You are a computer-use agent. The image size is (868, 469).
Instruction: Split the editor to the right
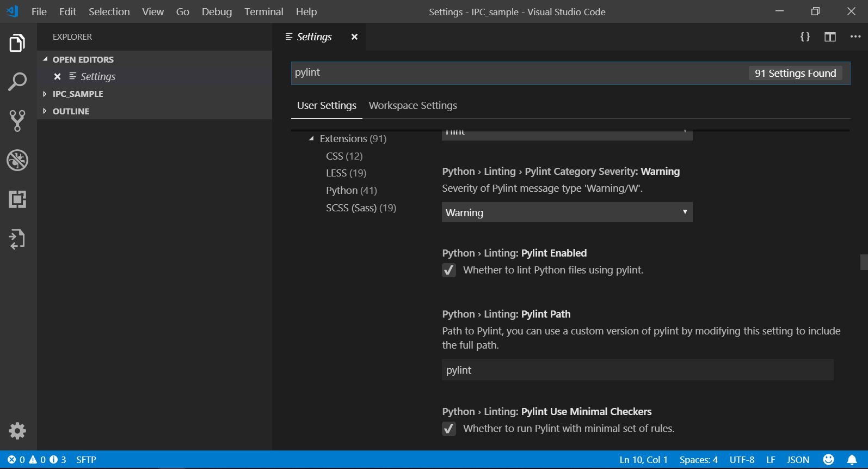830,36
